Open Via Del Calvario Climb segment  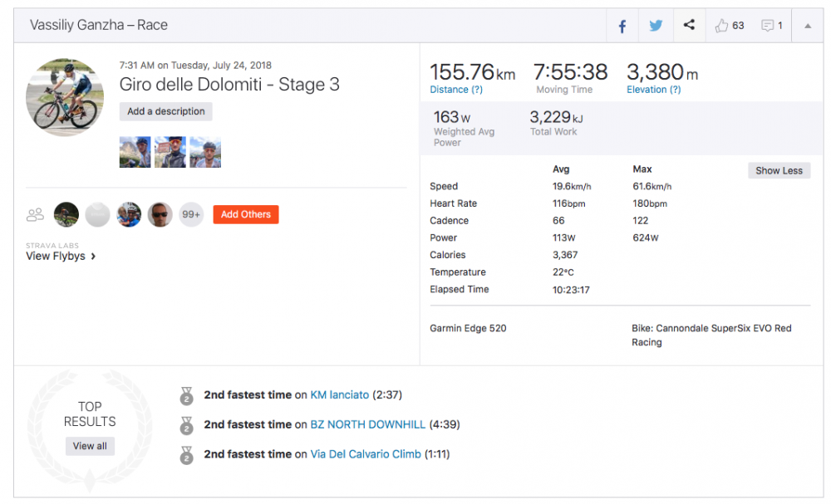[365, 454]
